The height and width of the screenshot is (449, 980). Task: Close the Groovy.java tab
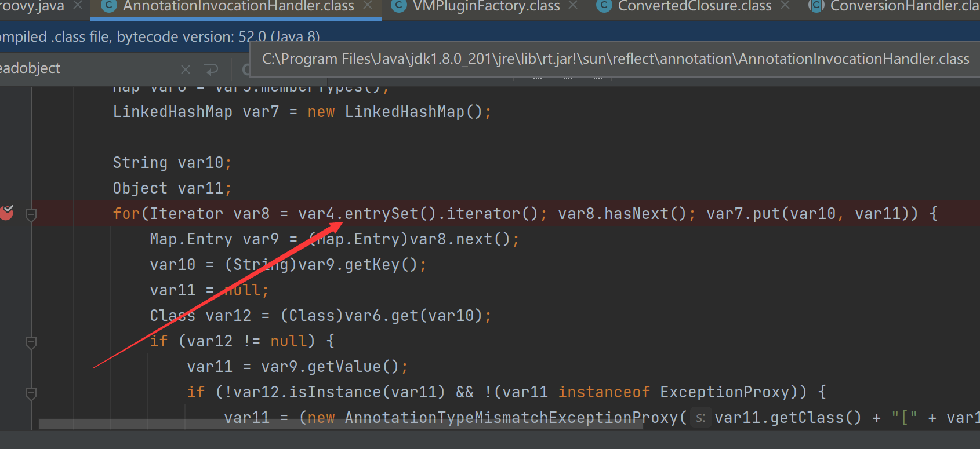coord(78,6)
